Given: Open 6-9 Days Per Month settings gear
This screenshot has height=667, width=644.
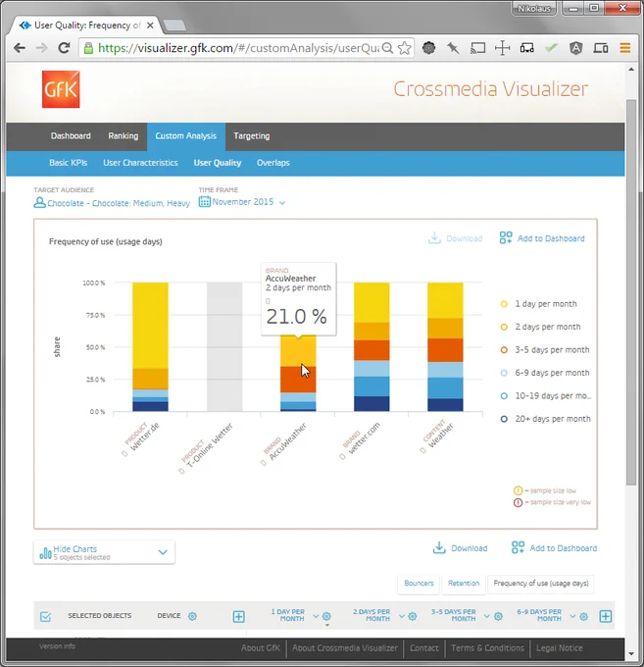Looking at the screenshot, I should [x=583, y=616].
